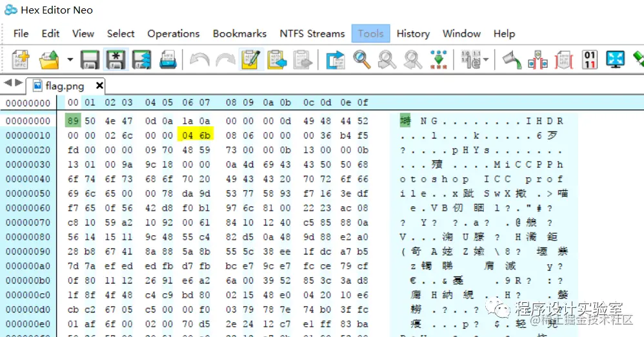Click the Find magnifying glass icon
The width and height of the screenshot is (644, 337).
[361, 60]
